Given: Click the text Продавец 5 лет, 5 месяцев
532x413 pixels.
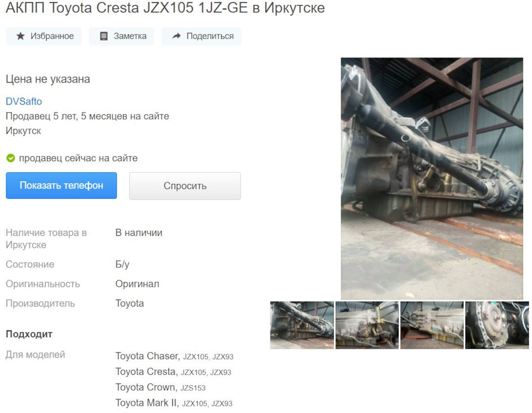Looking at the screenshot, I should coord(87,116).
